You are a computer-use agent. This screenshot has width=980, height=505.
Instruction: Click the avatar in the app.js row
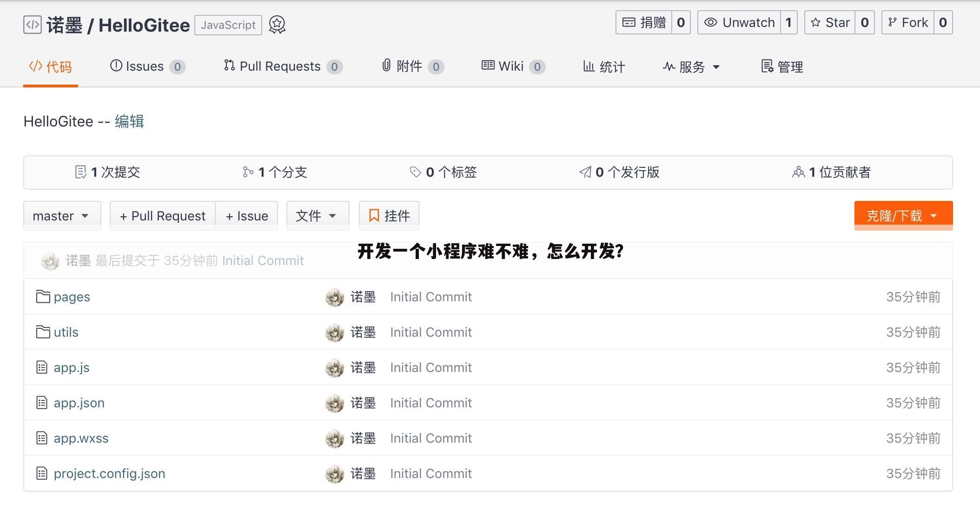click(335, 368)
